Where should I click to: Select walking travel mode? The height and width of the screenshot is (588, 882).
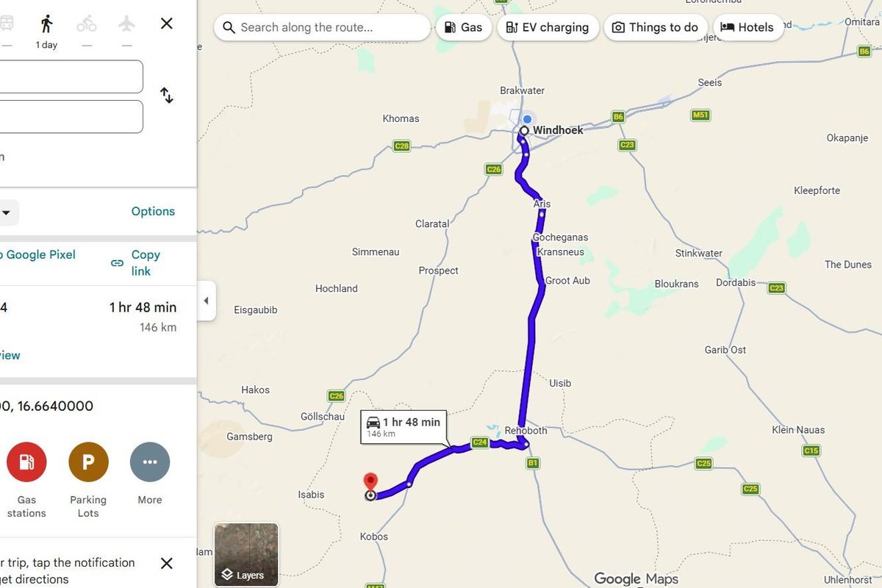tap(46, 24)
